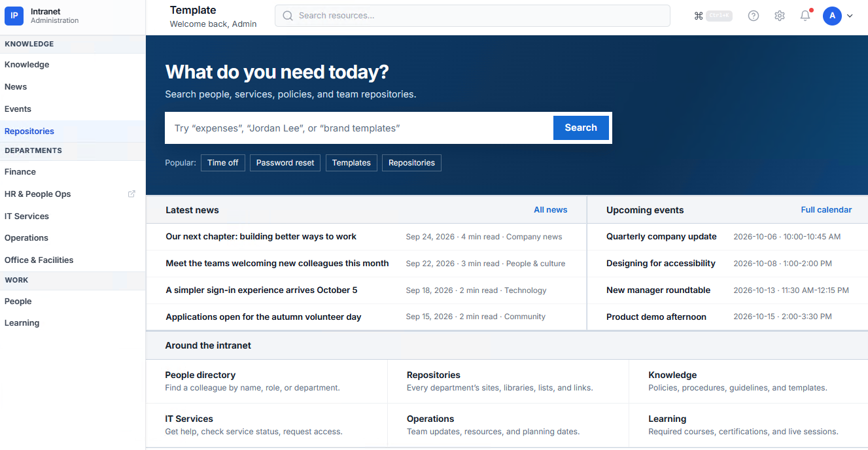
Task: Open article Our next chapter: building better ways
Action: pyautogui.click(x=261, y=237)
